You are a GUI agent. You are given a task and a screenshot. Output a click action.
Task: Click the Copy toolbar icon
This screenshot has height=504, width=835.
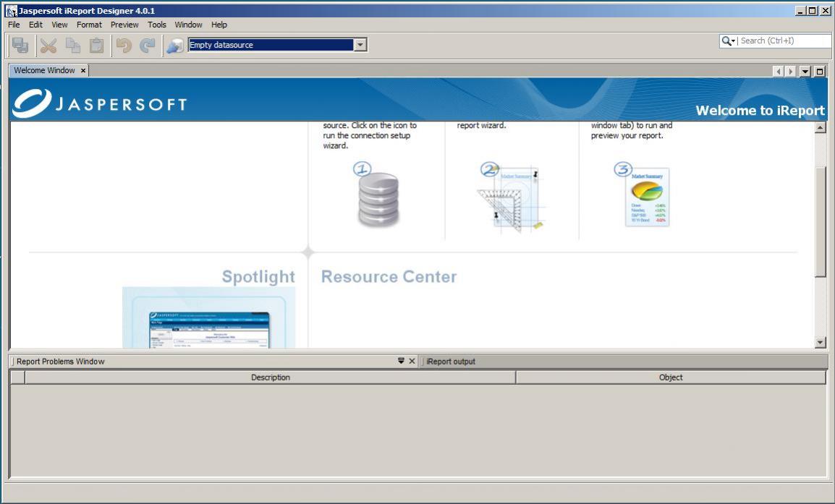point(72,46)
